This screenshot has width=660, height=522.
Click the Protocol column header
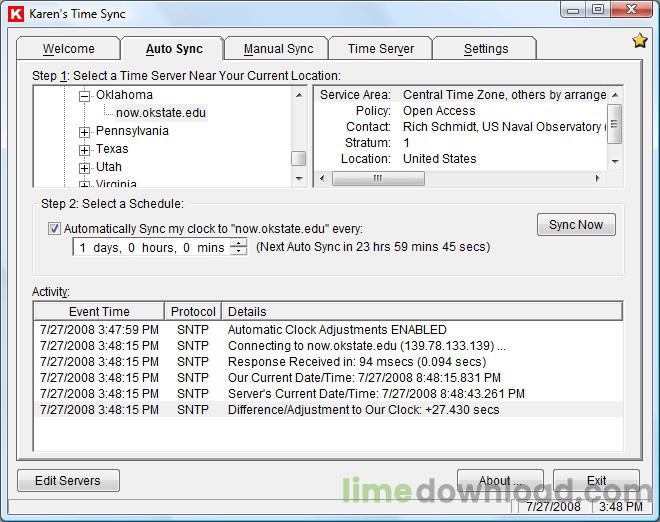click(193, 312)
